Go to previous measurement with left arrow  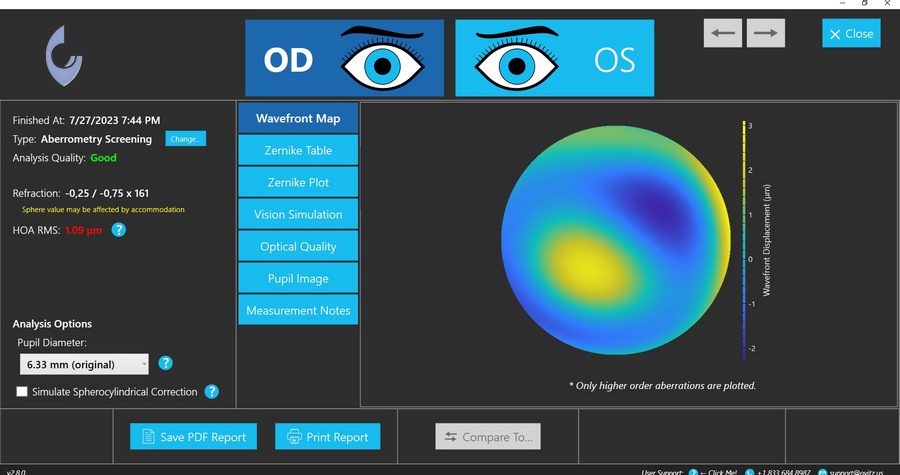723,33
